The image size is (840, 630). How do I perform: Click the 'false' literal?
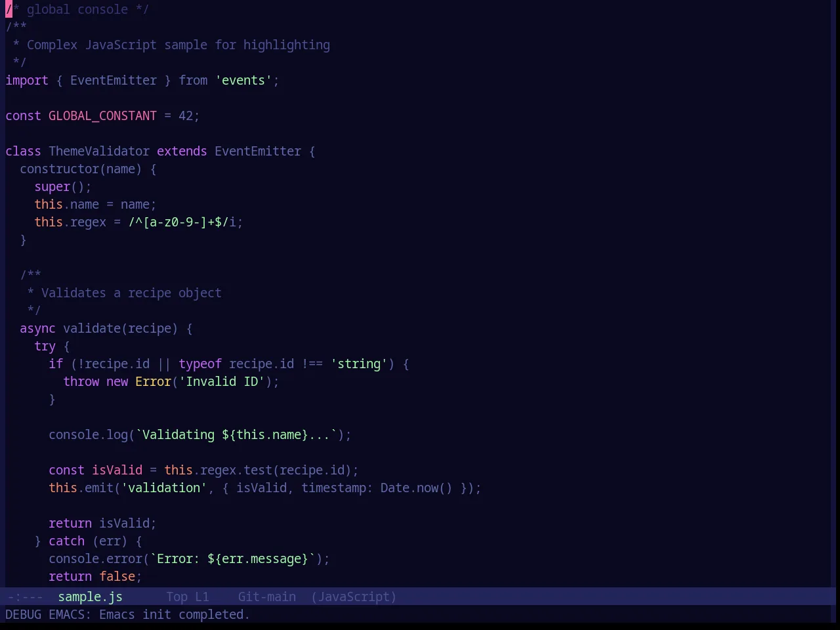tap(117, 576)
